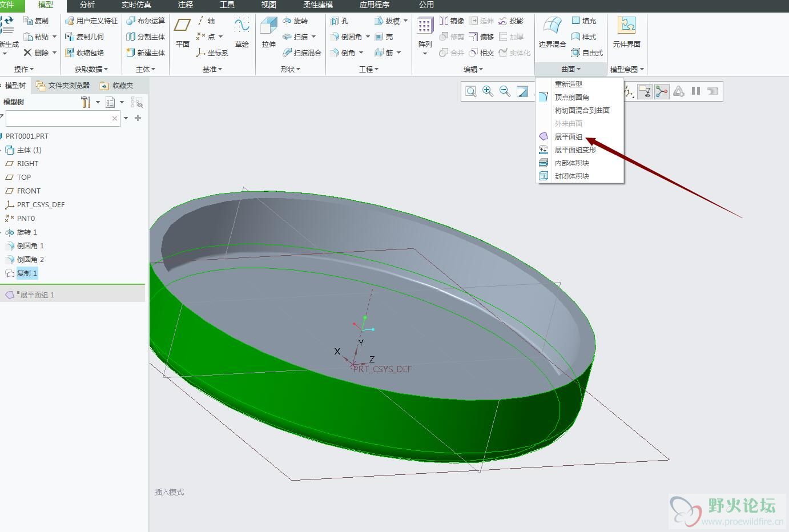Choose the 扫描混合 (Swept Blend) tool

pyautogui.click(x=302, y=53)
